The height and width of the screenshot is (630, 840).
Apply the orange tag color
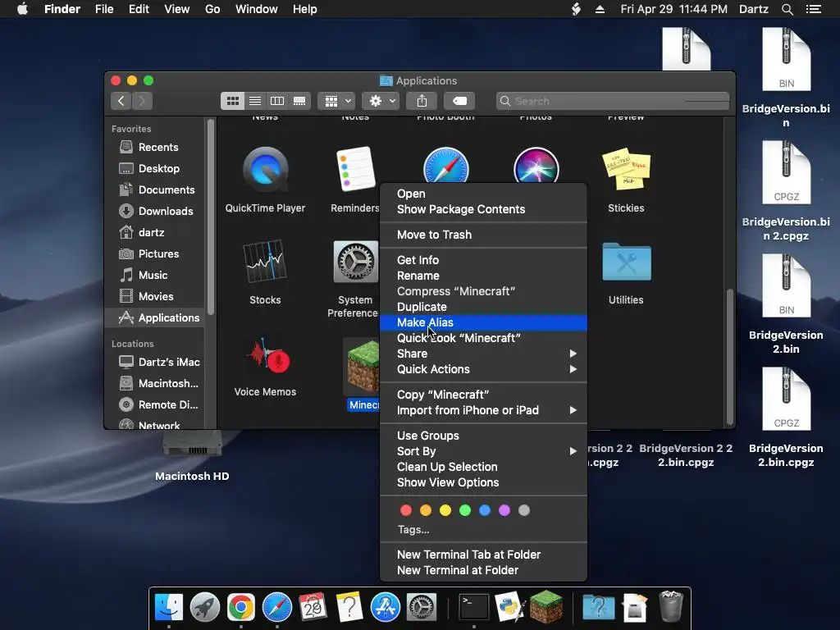pos(426,510)
